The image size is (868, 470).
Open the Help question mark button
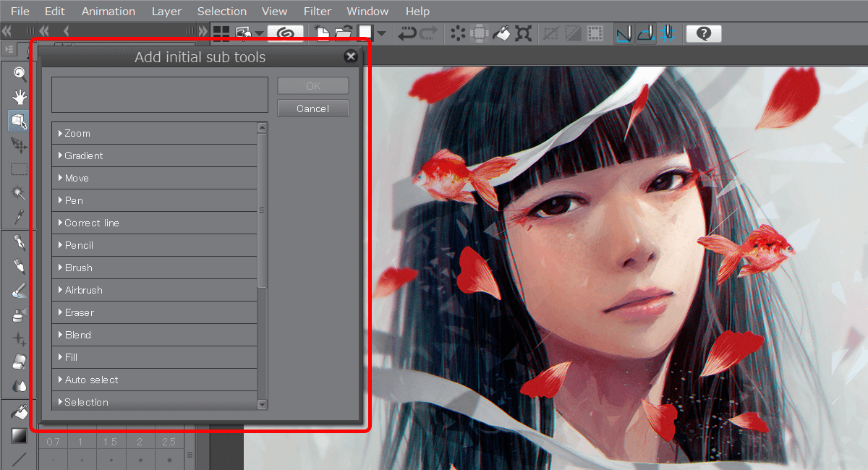[704, 33]
